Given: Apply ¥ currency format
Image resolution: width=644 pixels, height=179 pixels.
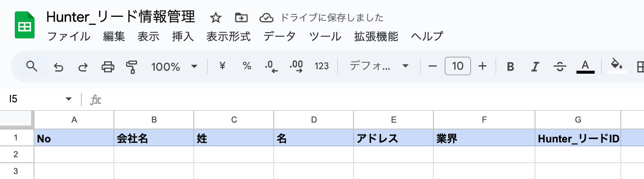Looking at the screenshot, I should (222, 66).
